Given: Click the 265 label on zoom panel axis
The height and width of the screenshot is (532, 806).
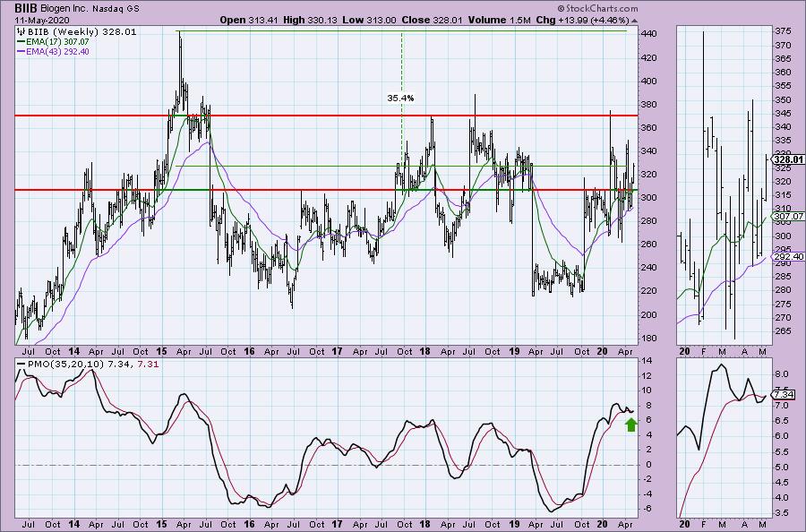Looking at the screenshot, I should [783, 331].
